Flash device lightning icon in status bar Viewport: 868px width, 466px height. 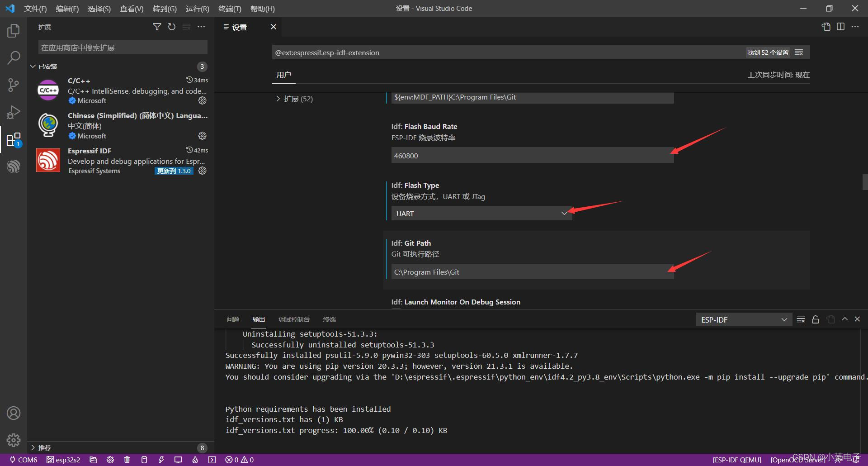161,460
